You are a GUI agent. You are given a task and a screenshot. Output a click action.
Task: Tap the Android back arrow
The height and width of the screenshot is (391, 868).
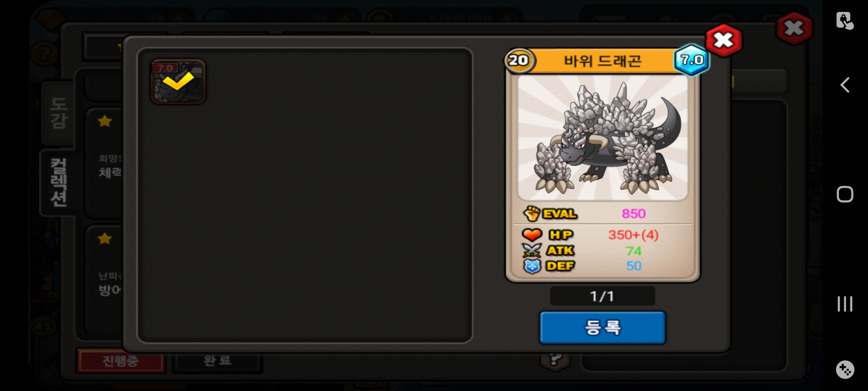pos(845,85)
